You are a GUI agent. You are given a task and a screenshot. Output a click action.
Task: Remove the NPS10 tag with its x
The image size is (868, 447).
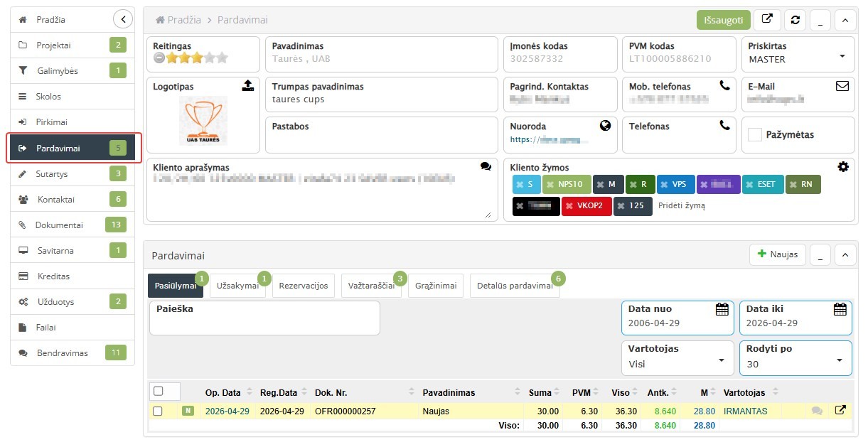550,184
